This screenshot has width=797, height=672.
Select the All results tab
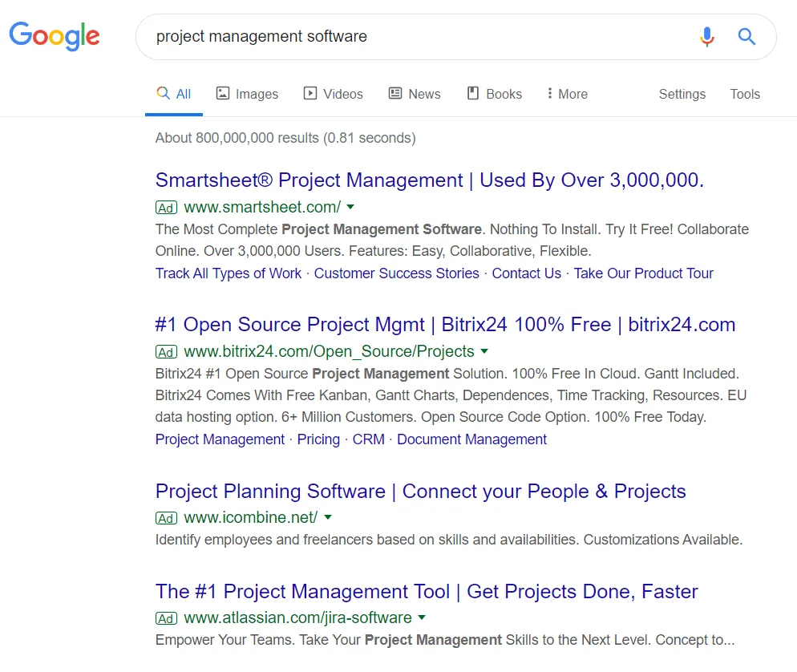point(174,94)
